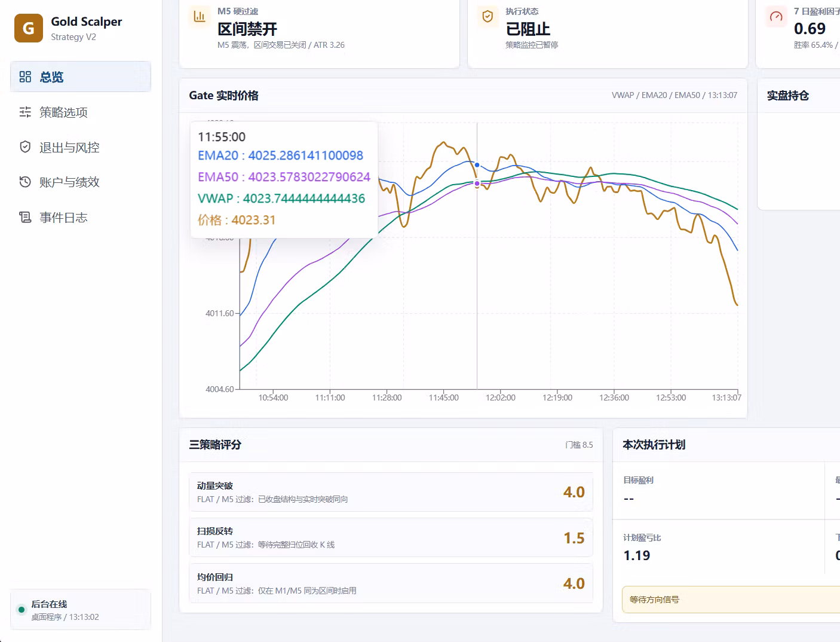Click the blue EMA20 hover point on chart

pyautogui.click(x=477, y=164)
